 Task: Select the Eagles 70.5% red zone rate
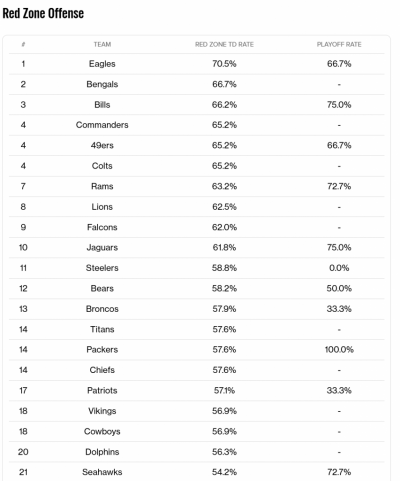point(224,64)
